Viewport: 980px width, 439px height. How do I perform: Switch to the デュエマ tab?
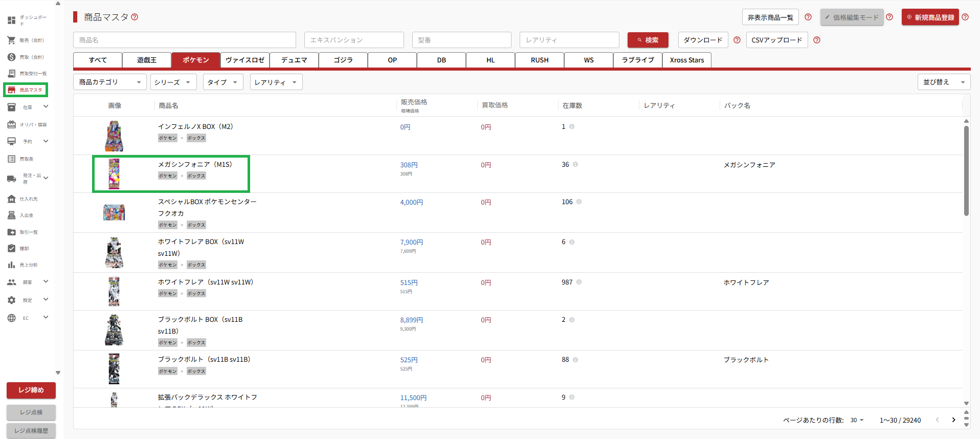coord(294,60)
